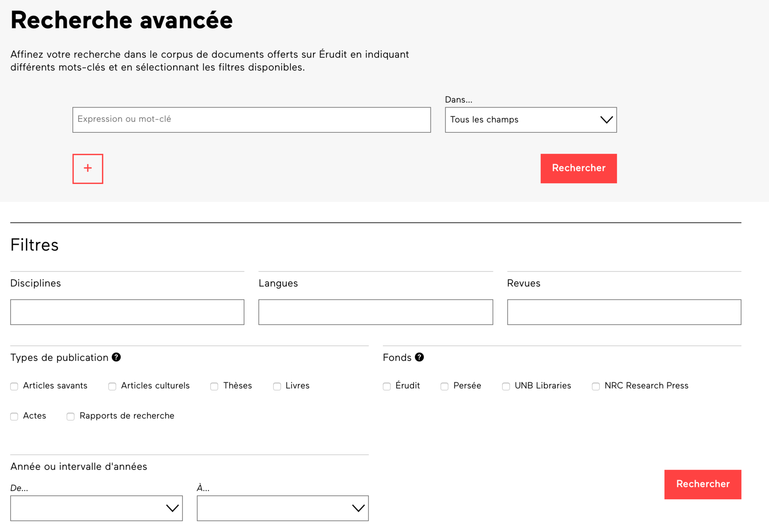Image resolution: width=769 pixels, height=532 pixels.
Task: Focus the Expression ou mot-clé field
Action: point(251,120)
